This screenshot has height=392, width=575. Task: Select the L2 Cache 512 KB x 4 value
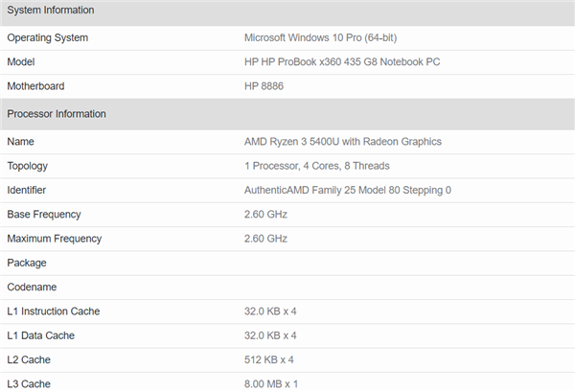click(x=268, y=359)
